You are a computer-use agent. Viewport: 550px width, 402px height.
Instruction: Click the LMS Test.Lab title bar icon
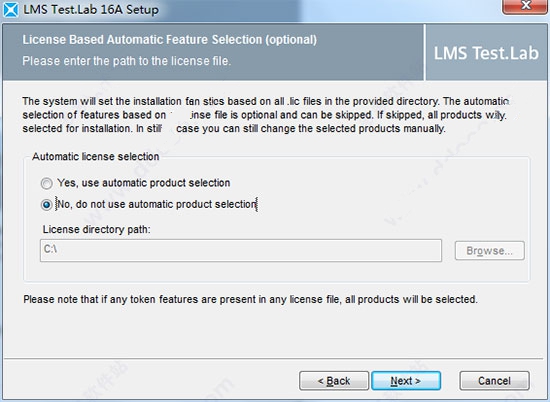click(x=11, y=9)
